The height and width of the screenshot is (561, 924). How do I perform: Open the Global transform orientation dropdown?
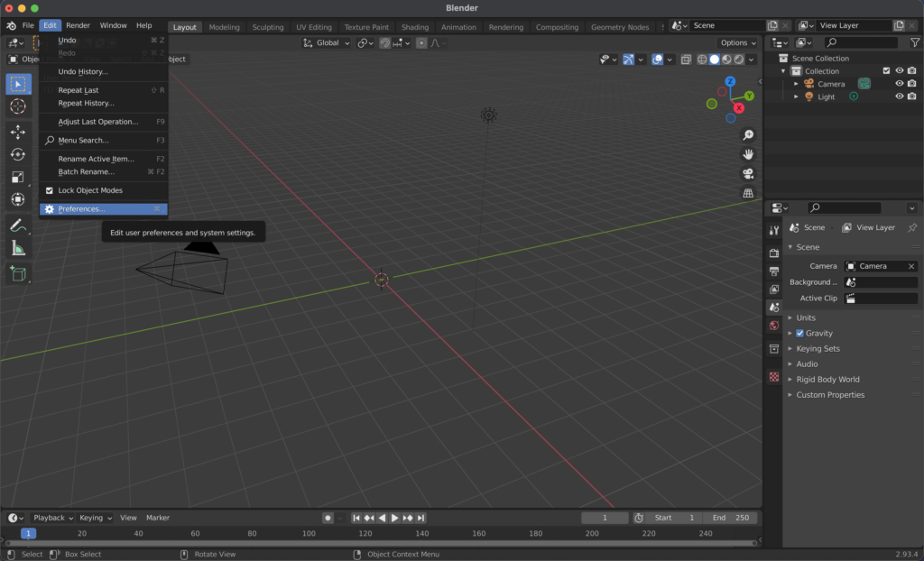(x=327, y=43)
